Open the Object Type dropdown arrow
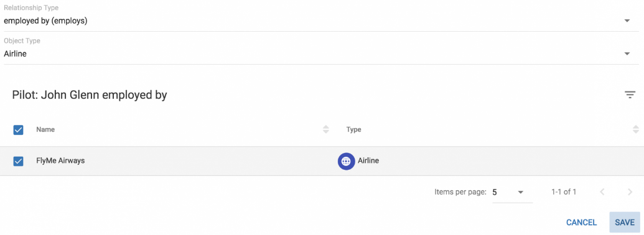Screen dimensions: 644x235 click(x=627, y=53)
